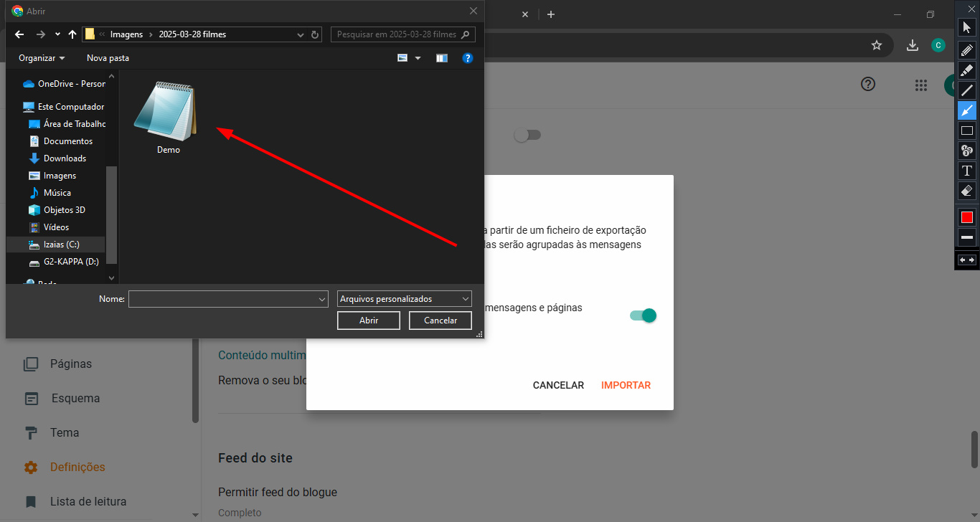The height and width of the screenshot is (522, 980).
Task: Click the browser downloads icon
Action: pyautogui.click(x=913, y=44)
